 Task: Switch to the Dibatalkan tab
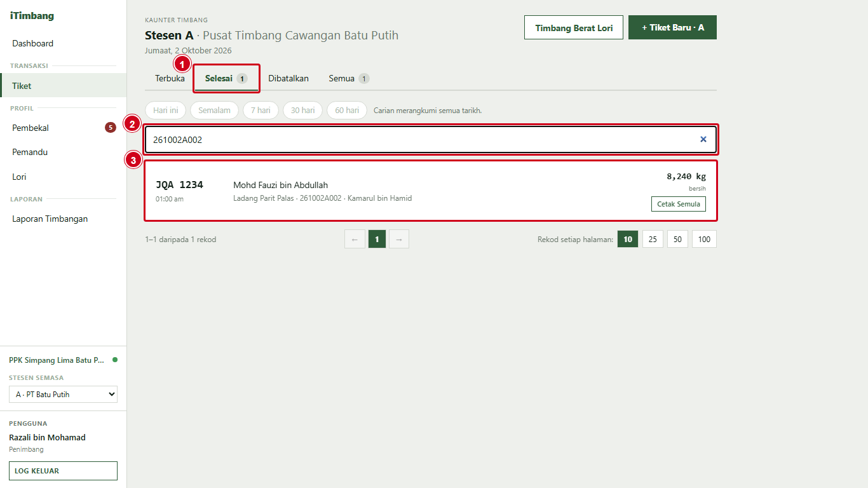point(288,78)
